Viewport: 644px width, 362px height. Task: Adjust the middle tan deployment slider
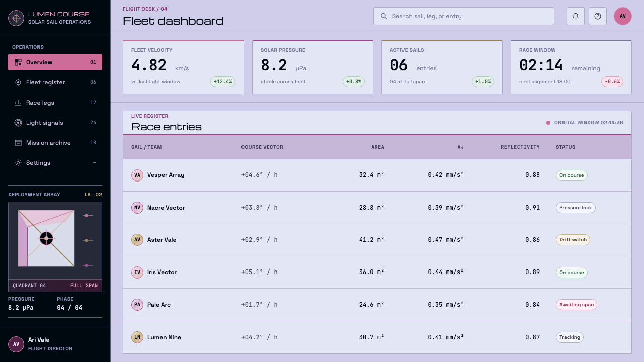coord(88,240)
